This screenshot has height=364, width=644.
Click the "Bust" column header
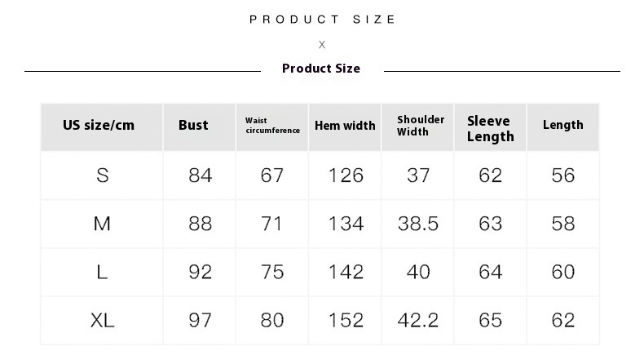(x=193, y=126)
